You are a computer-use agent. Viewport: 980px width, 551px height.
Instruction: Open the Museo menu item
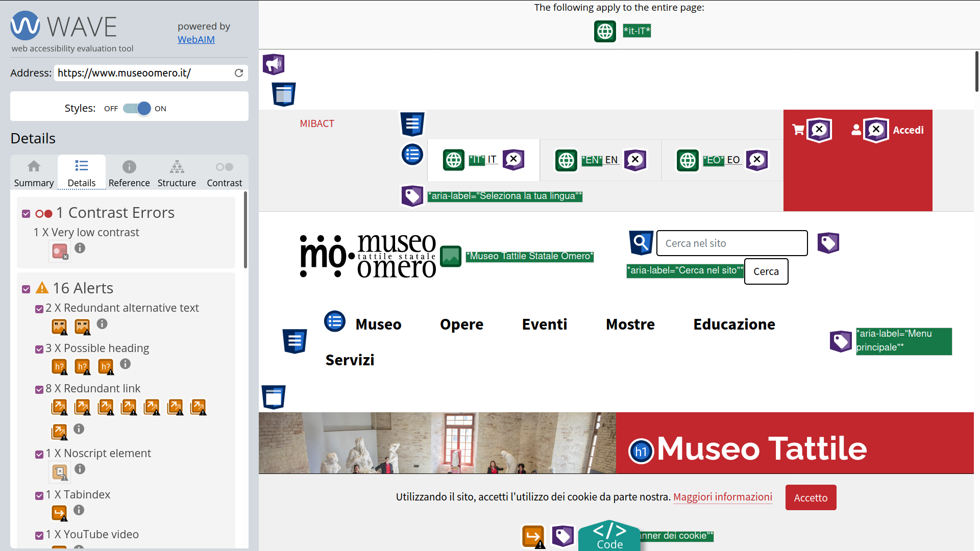click(378, 324)
